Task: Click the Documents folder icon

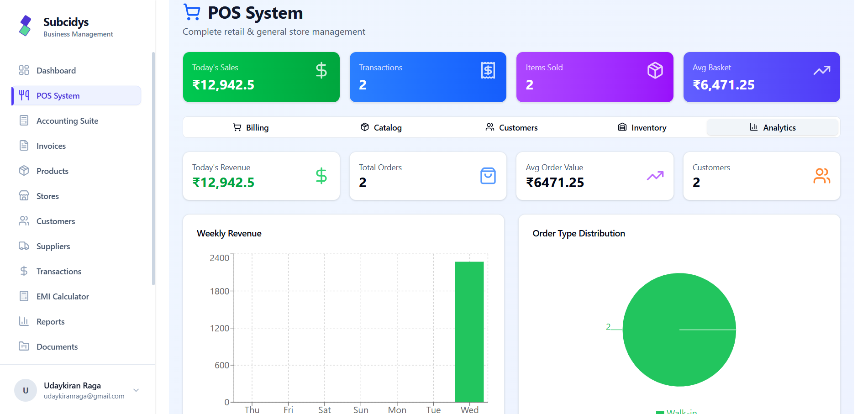Action: pyautogui.click(x=24, y=346)
